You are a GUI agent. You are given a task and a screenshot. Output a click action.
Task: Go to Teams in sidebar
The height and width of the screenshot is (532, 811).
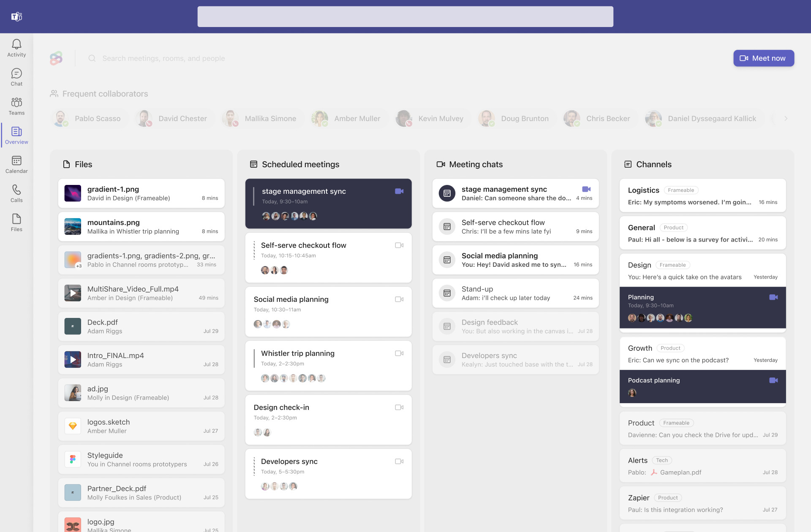(x=16, y=106)
